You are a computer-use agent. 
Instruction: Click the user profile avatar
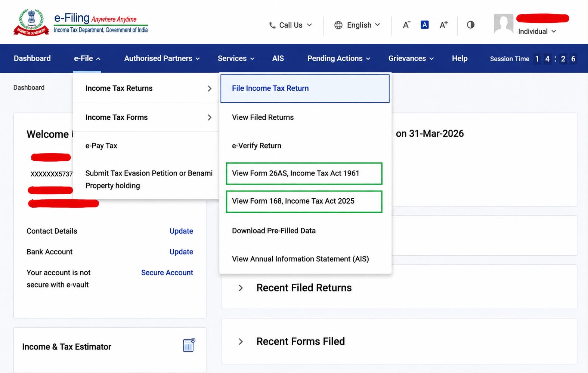click(x=504, y=24)
